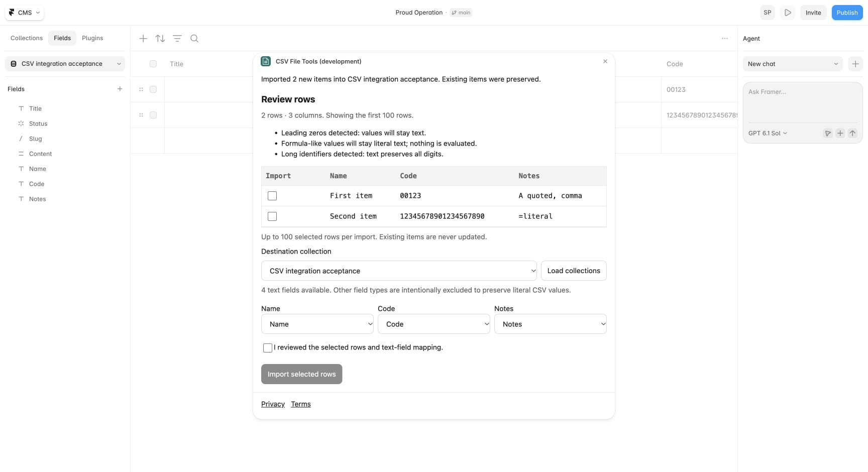
Task: Open the Notes field mapping dropdown
Action: [x=551, y=324]
